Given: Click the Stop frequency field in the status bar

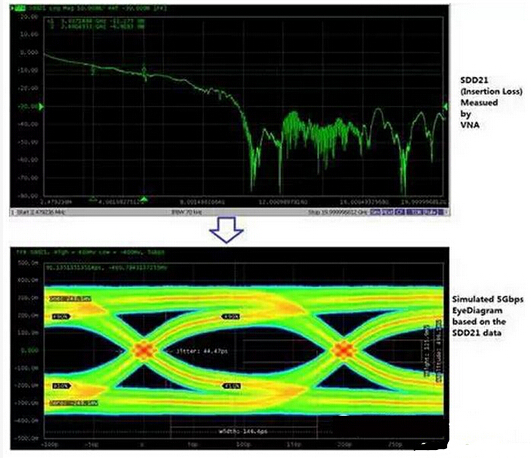Looking at the screenshot, I should coord(338,212).
